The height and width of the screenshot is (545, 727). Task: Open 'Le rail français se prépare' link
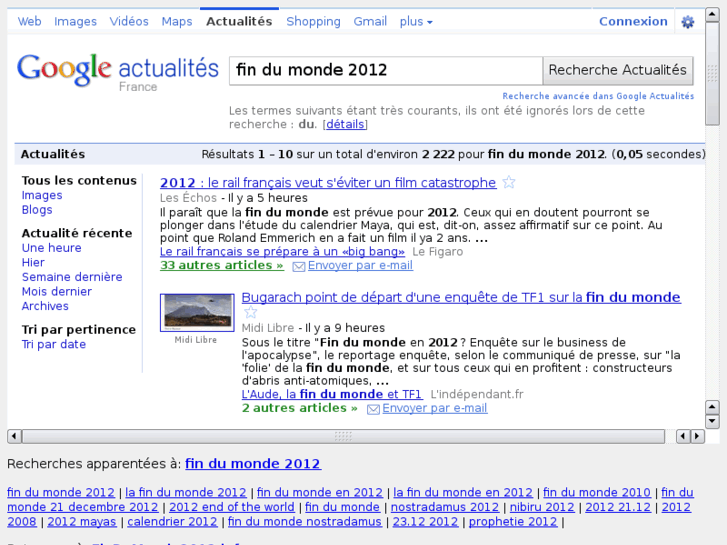[x=282, y=251]
